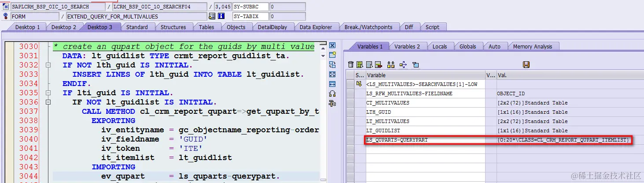Collapse the IF block at line 3035
This screenshot has height=183, width=644.
click(48, 93)
